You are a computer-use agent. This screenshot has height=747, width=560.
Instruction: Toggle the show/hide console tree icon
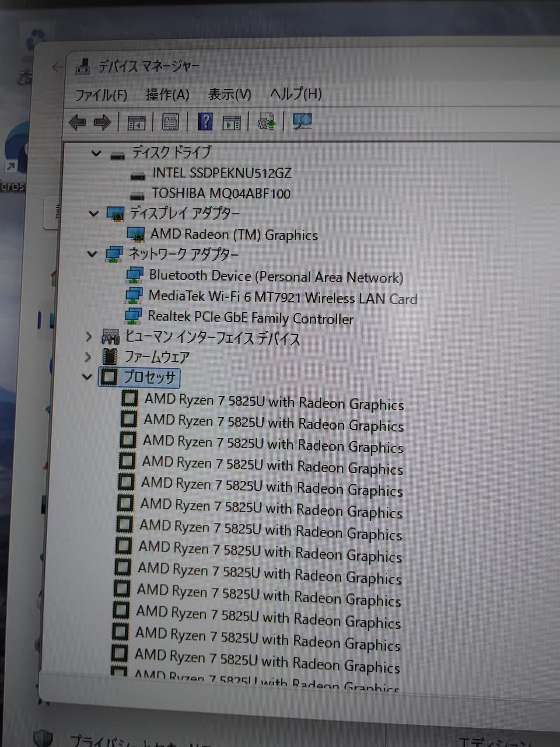coord(136,123)
